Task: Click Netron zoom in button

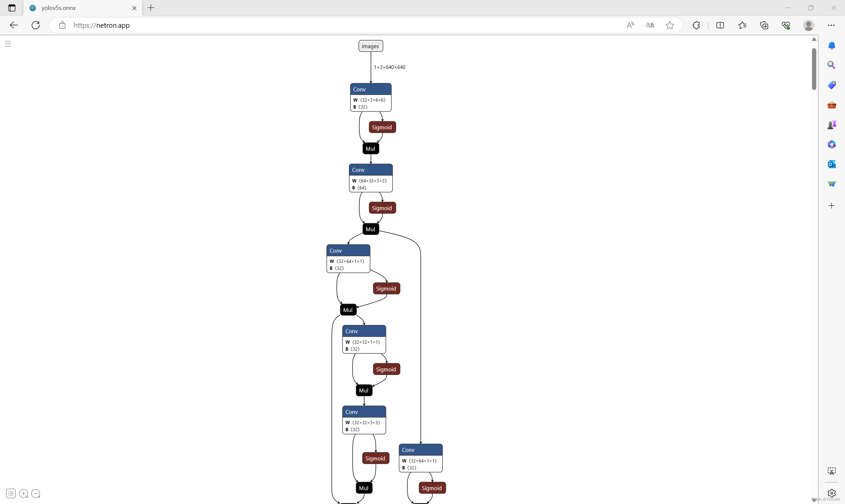Action: [23, 493]
